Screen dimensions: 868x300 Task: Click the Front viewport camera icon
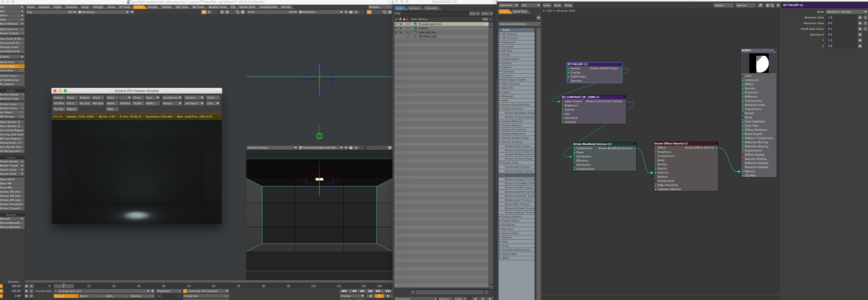[x=351, y=12]
